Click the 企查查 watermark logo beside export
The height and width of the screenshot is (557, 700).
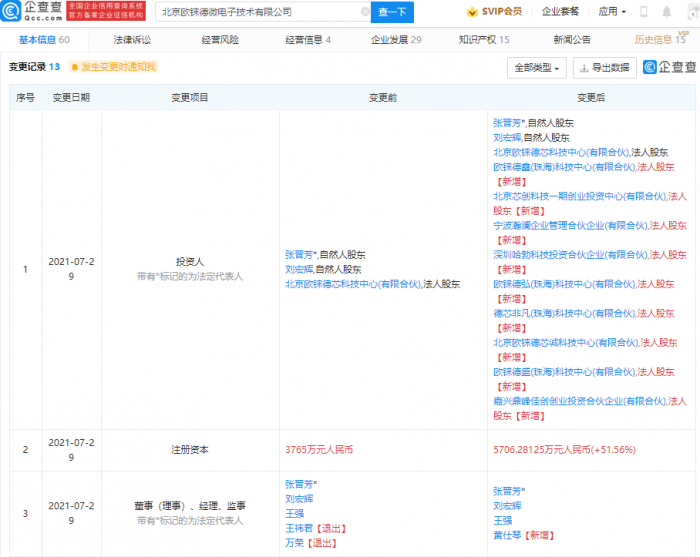pyautogui.click(x=670, y=67)
